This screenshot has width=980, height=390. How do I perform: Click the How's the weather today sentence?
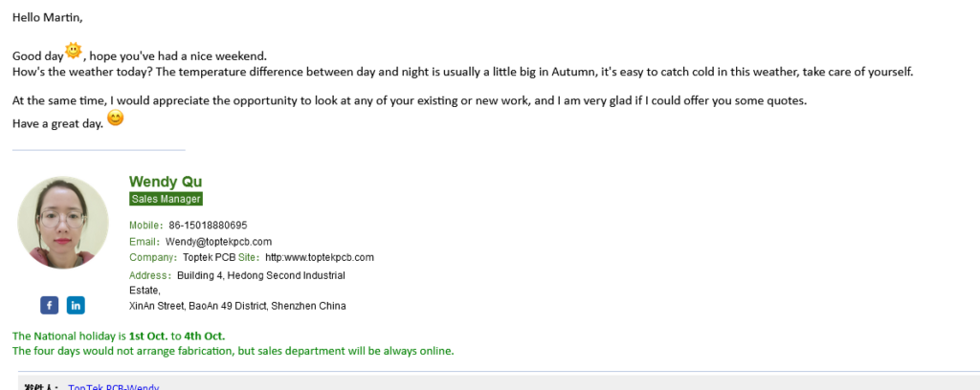[x=462, y=72]
